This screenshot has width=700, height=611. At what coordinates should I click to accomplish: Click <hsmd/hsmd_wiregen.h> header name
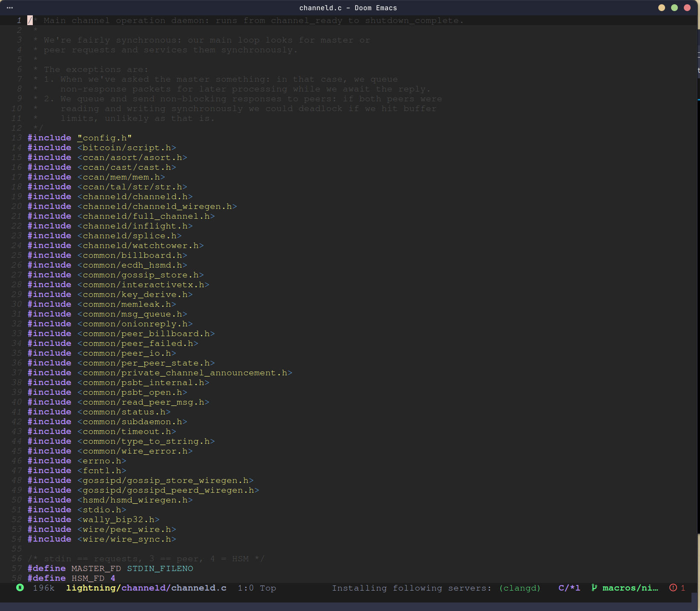coord(135,500)
